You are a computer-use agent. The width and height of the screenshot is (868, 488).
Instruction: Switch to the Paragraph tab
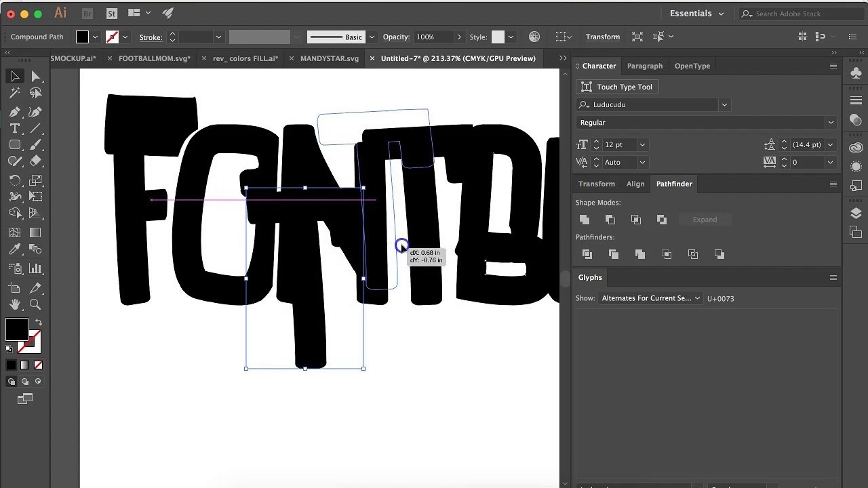645,66
